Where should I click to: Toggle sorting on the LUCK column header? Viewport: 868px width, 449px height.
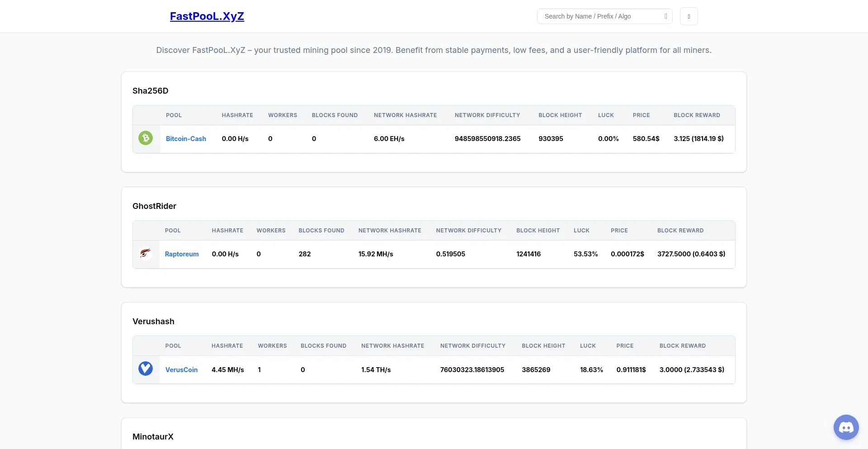tap(606, 115)
